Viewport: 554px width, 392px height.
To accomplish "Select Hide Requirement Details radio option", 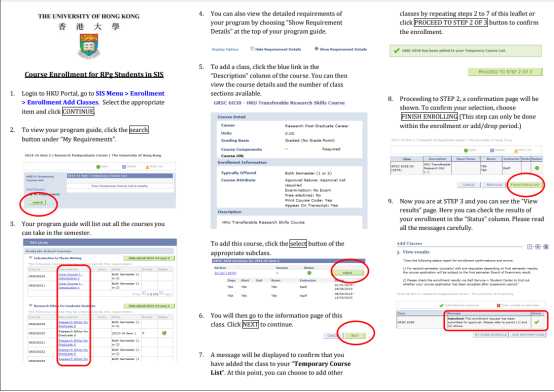I will (x=252, y=49).
